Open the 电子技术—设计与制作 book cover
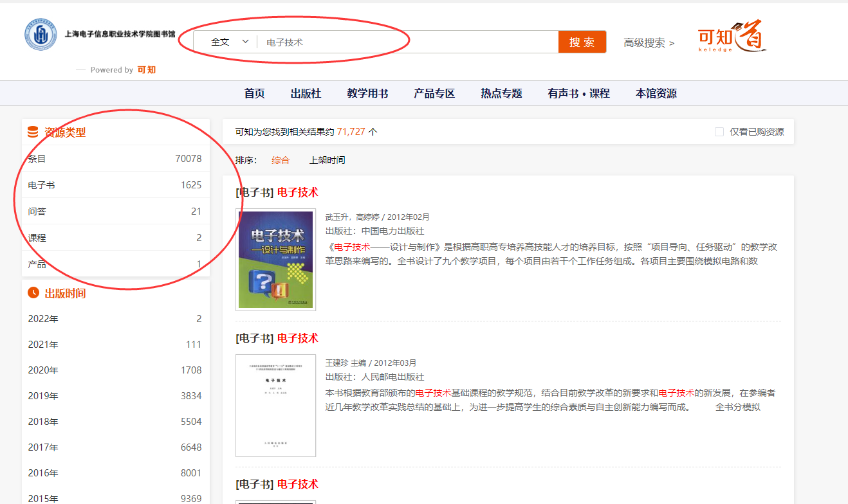 [275, 260]
